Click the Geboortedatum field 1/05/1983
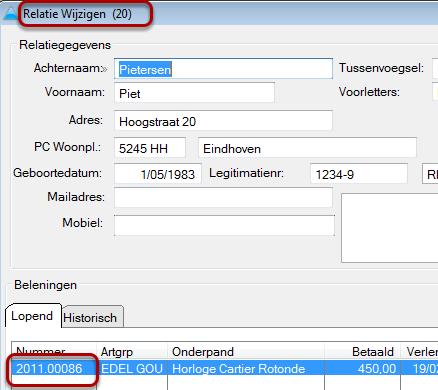 coord(158,174)
